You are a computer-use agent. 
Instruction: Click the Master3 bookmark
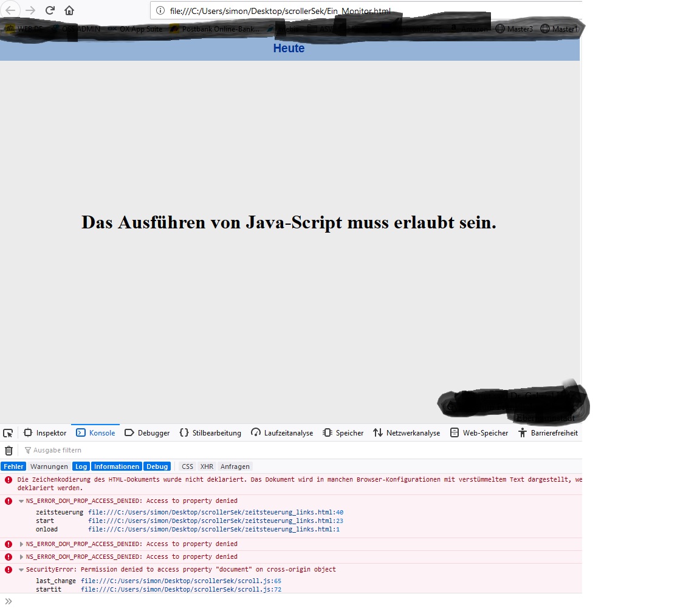point(514,29)
